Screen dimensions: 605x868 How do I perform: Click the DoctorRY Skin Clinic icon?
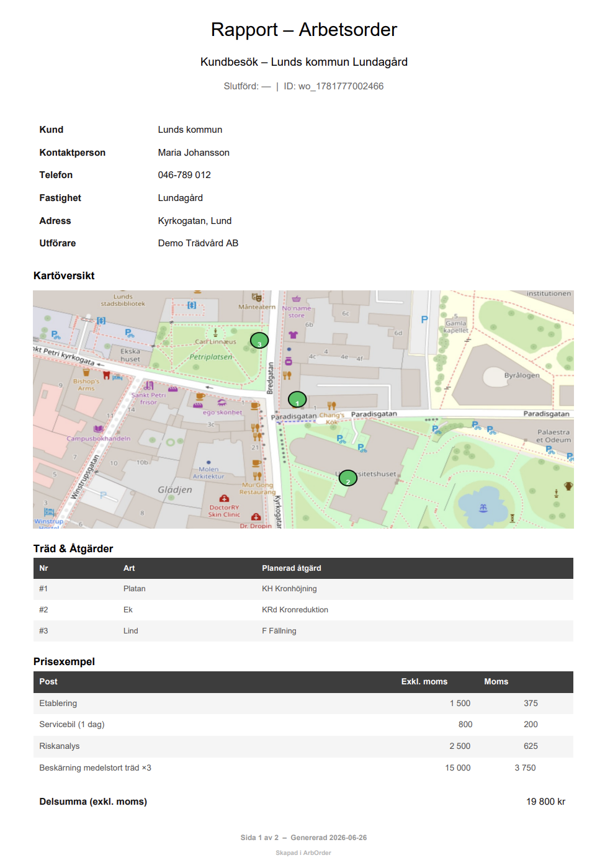click(x=224, y=498)
